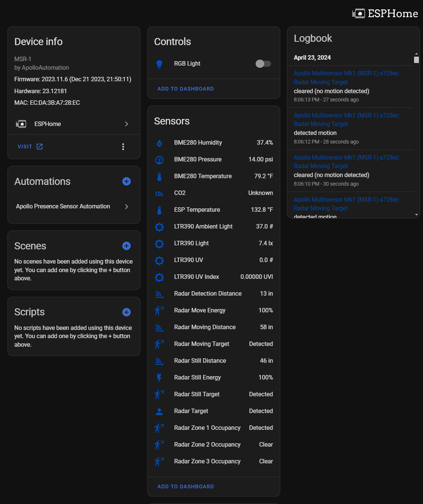Viewport: 423px width, 504px height.
Task: Toggle the RGB Light switch
Action: pyautogui.click(x=263, y=64)
